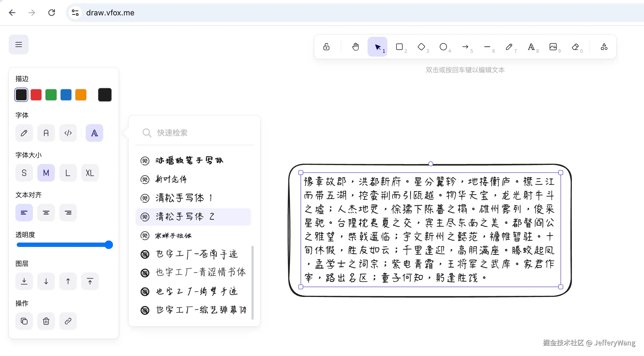Enable center text alignment
Screen dimensions: 644x356
tap(46, 212)
